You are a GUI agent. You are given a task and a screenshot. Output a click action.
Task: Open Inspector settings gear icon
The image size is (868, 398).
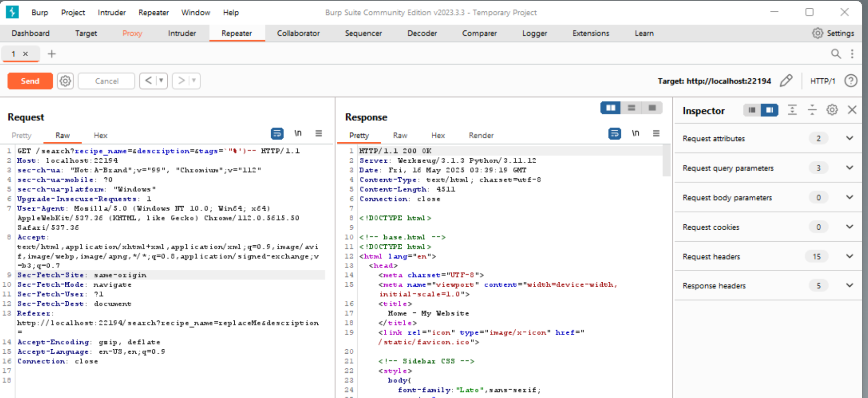832,110
